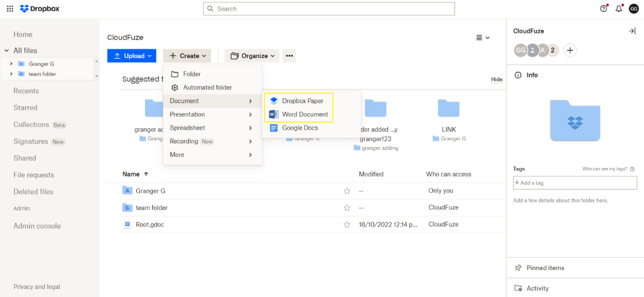Collapse the details panel with arrow icon
The image size is (644, 297).
point(632,31)
